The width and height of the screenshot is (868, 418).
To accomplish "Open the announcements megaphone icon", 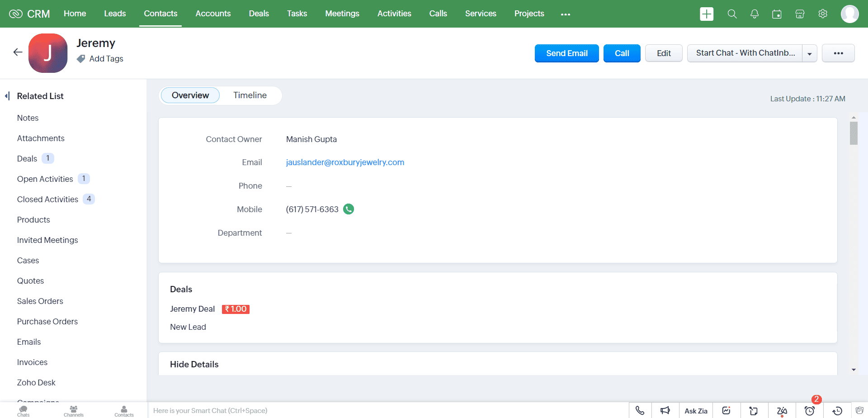I will (x=665, y=410).
